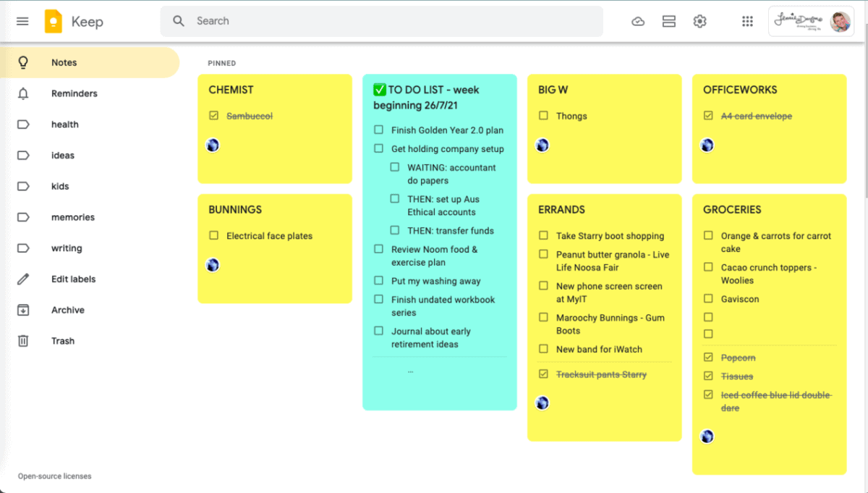Check off Gaviscon in GROCERIES

click(x=707, y=298)
